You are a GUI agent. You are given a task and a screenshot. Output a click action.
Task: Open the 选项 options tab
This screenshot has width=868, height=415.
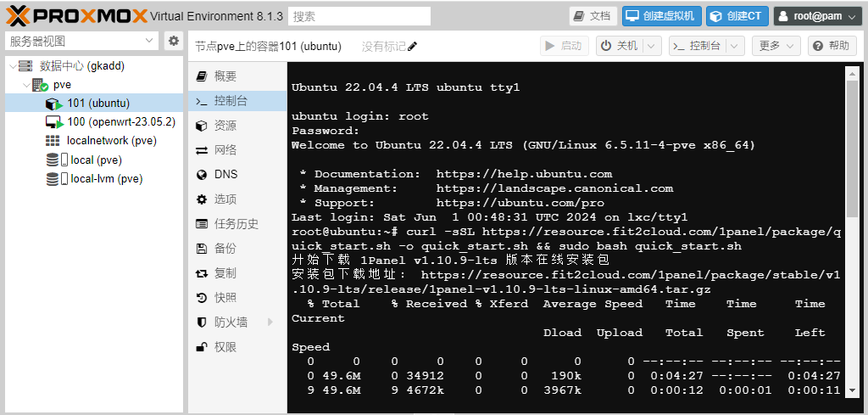237,199
